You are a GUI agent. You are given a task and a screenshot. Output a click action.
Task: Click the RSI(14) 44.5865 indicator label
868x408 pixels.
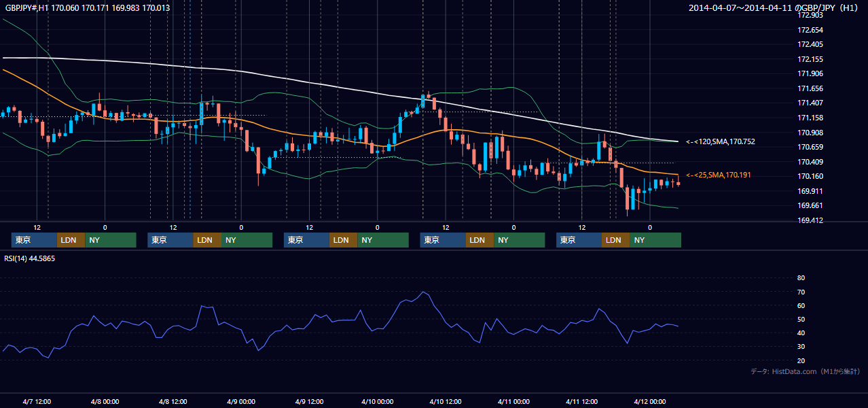30,258
